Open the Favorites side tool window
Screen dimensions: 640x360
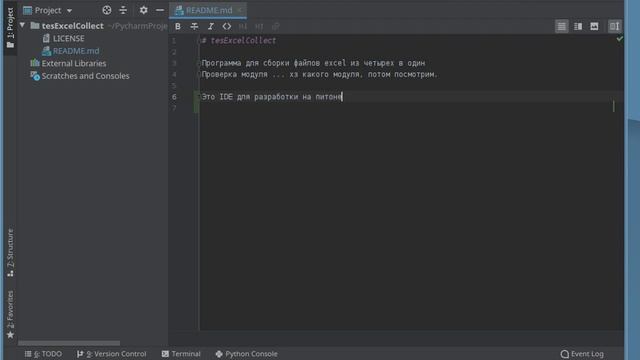point(10,314)
